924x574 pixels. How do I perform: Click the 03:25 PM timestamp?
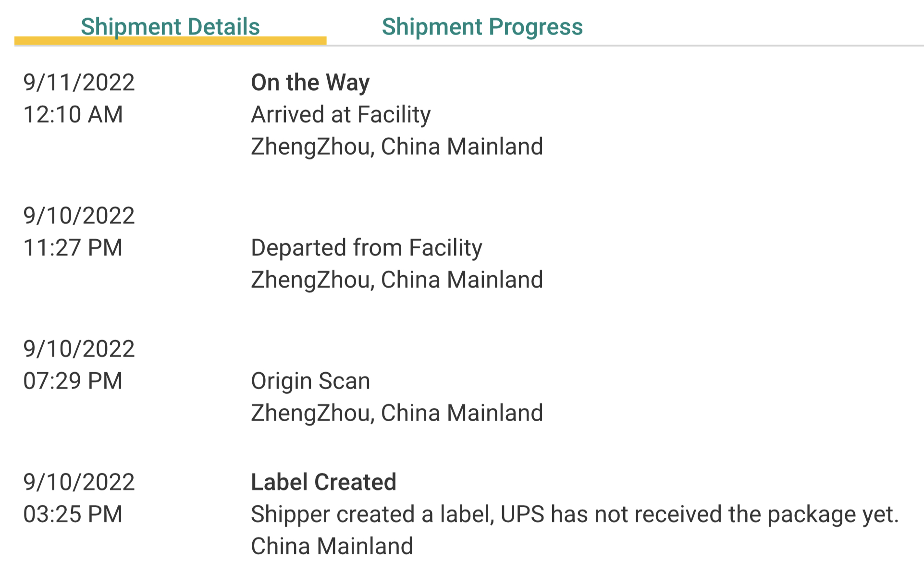[x=73, y=514]
